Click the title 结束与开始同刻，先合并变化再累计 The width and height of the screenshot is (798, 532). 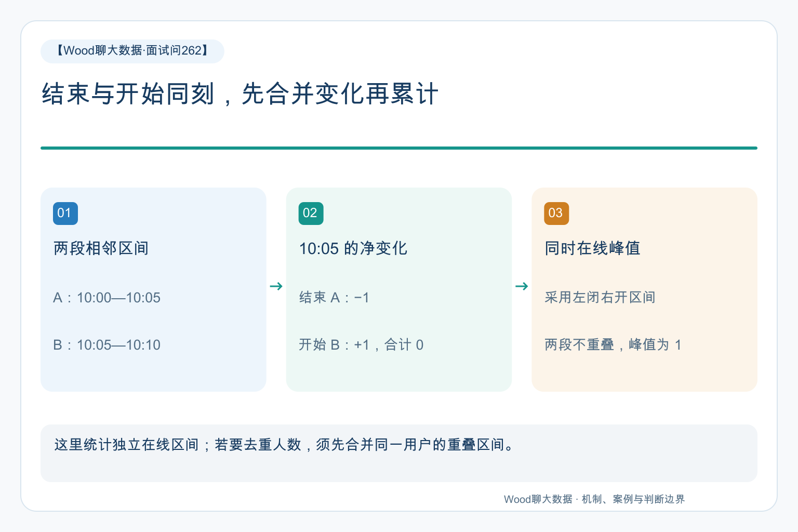tap(240, 94)
